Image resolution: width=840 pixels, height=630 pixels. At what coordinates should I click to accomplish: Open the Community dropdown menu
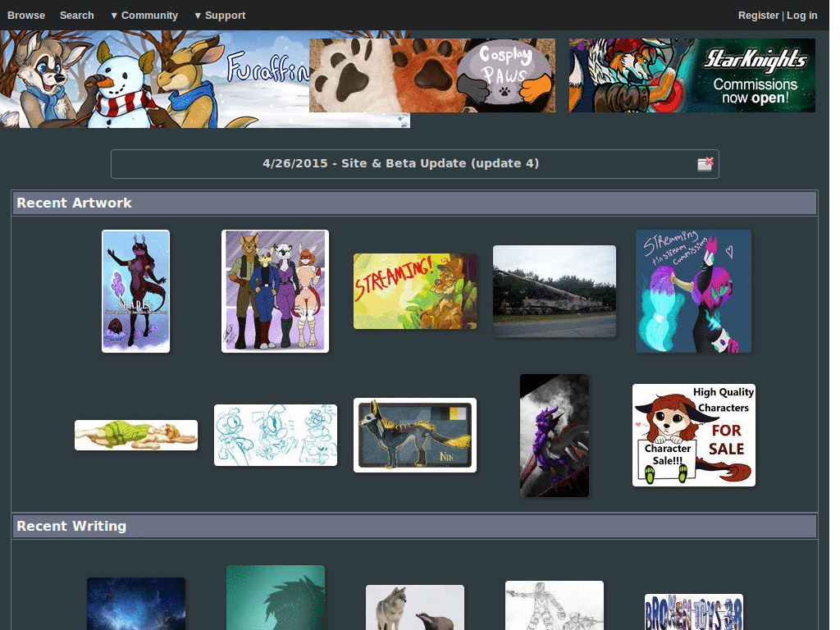pos(144,15)
